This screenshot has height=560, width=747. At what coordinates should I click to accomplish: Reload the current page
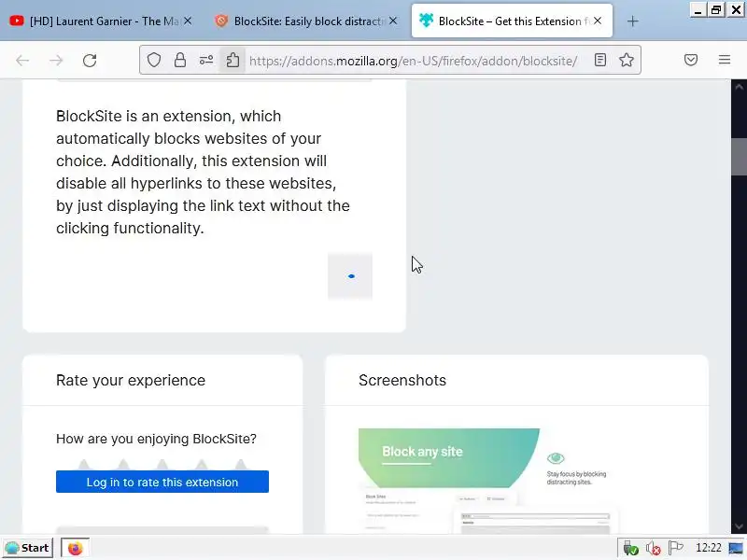click(x=90, y=60)
